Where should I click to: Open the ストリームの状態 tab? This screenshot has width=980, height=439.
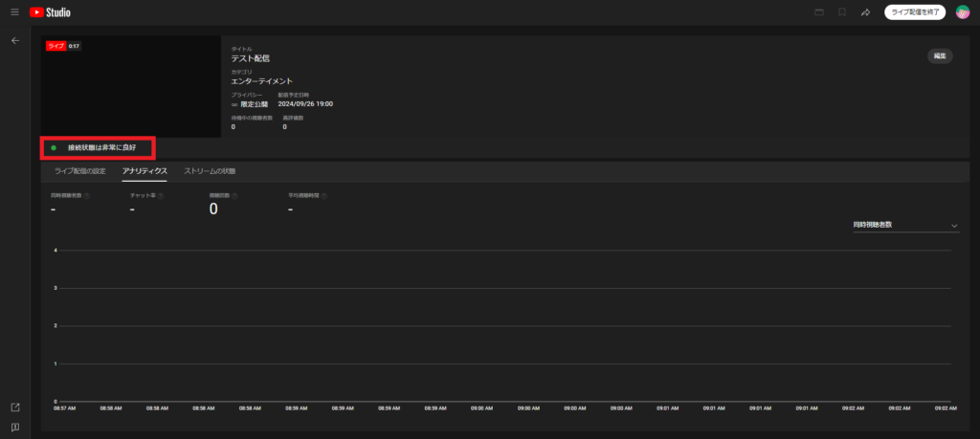tap(210, 171)
